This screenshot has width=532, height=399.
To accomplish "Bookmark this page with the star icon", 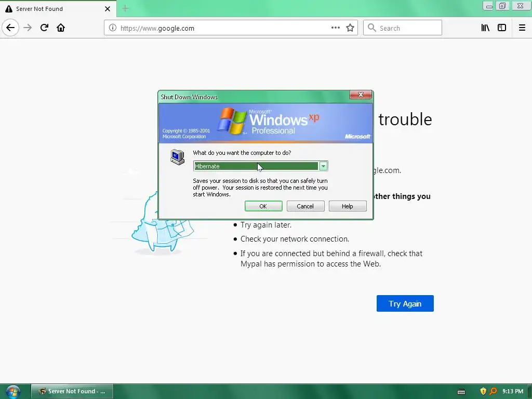I will point(350,28).
